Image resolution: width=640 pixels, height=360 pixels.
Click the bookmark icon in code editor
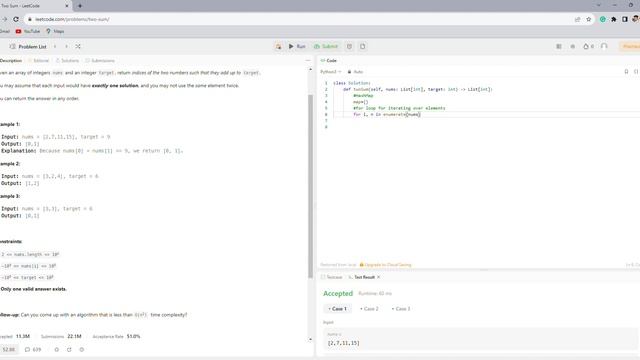[x=627, y=72]
